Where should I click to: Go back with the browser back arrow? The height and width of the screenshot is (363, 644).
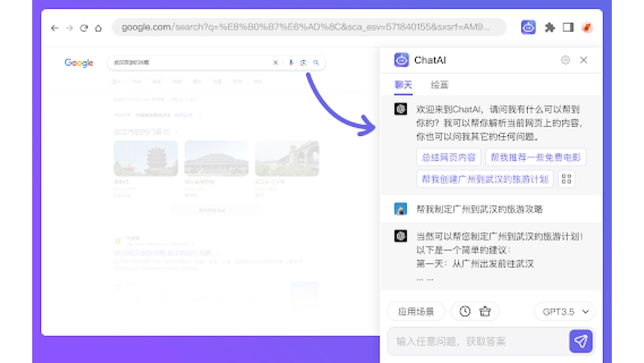point(55,28)
